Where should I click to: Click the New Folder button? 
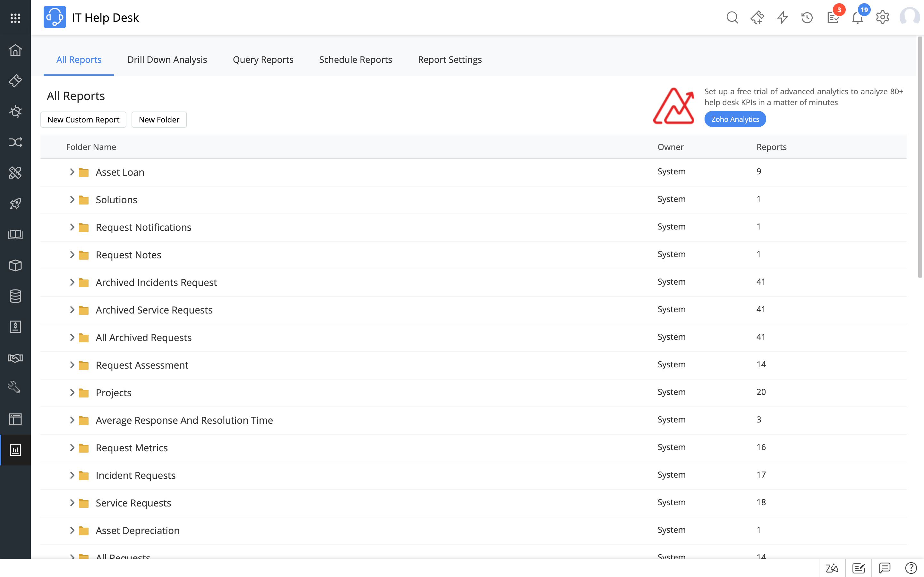pyautogui.click(x=158, y=120)
